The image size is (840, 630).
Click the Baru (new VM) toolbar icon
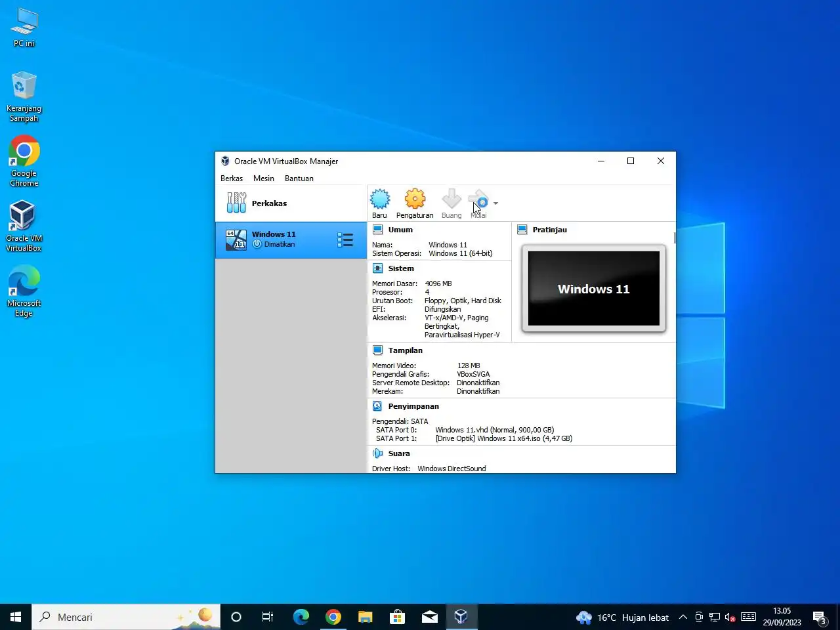[x=380, y=199]
